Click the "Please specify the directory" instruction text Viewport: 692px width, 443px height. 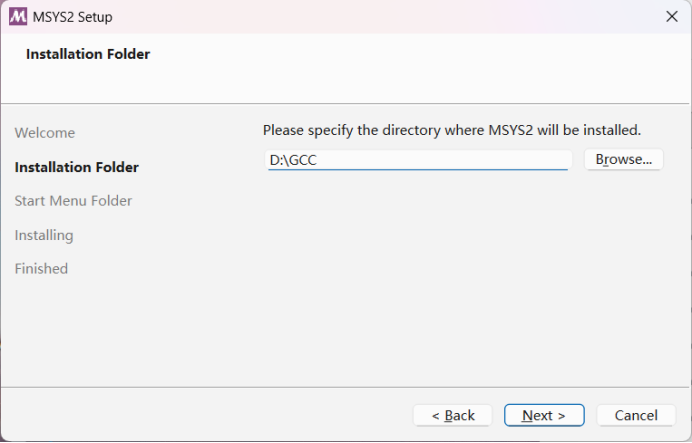(451, 130)
